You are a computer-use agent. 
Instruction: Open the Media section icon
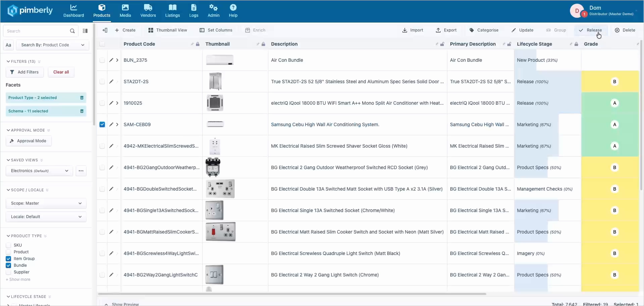(x=125, y=7)
